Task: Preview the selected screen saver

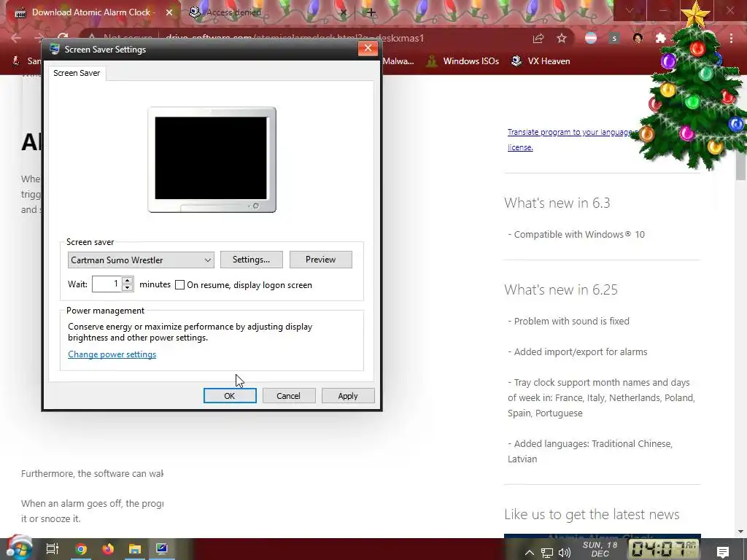Action: pyautogui.click(x=321, y=260)
